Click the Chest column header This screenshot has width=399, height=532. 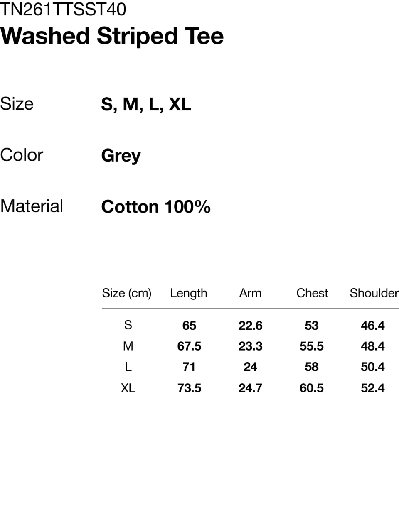click(312, 293)
